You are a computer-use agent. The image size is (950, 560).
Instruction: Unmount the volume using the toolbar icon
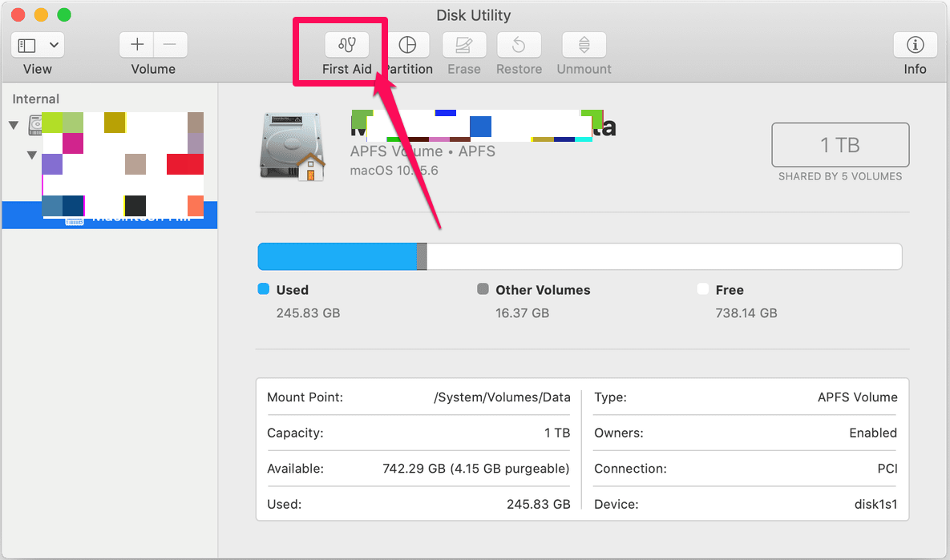click(584, 45)
